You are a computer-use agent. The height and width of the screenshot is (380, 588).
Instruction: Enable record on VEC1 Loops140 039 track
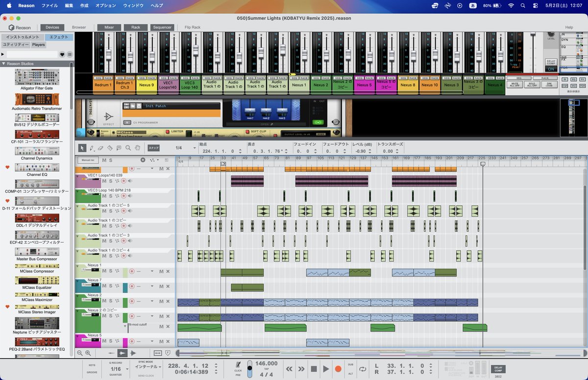pos(123,181)
